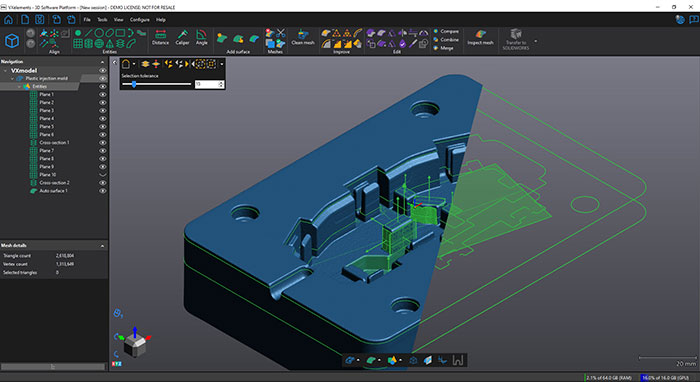This screenshot has width=700, height=382.
Task: Collapse the Navigation panel header arrow
Action: point(103,62)
